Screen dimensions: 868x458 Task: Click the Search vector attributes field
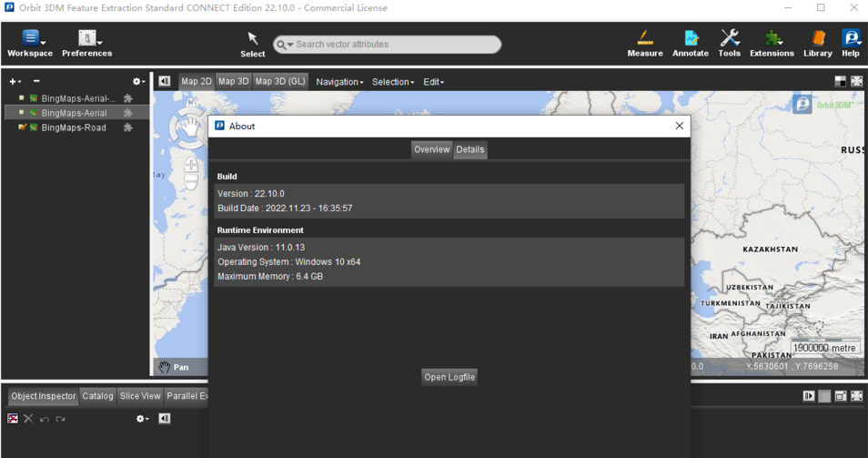pos(387,45)
